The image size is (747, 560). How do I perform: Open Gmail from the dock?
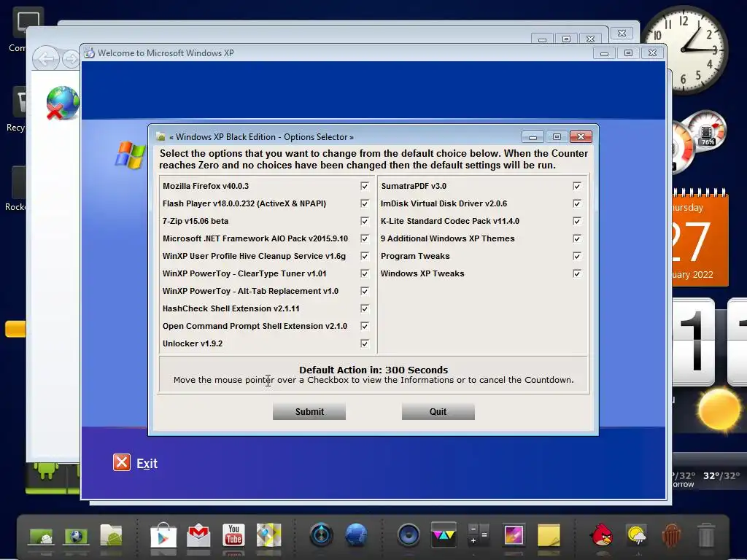pos(198,535)
